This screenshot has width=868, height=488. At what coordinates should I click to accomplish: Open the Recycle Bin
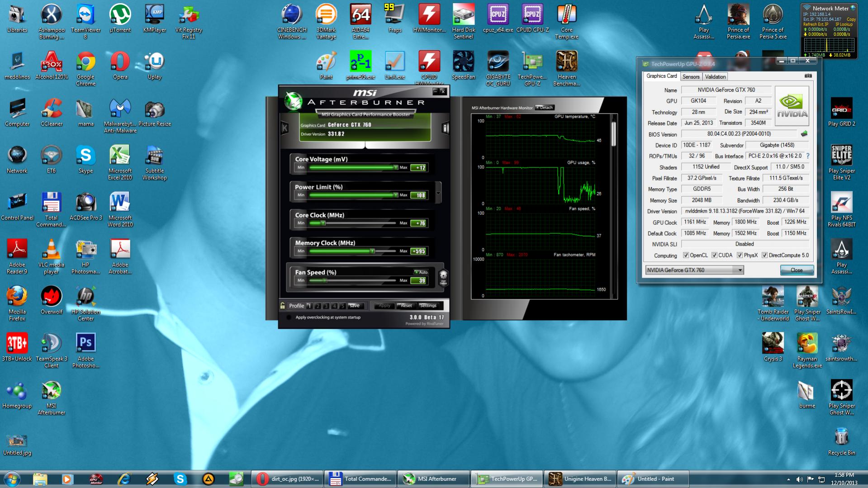[x=841, y=441]
